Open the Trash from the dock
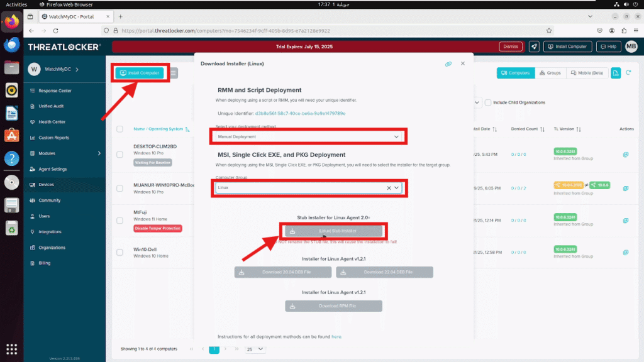Screen dimensions: 644x362 tap(11, 228)
